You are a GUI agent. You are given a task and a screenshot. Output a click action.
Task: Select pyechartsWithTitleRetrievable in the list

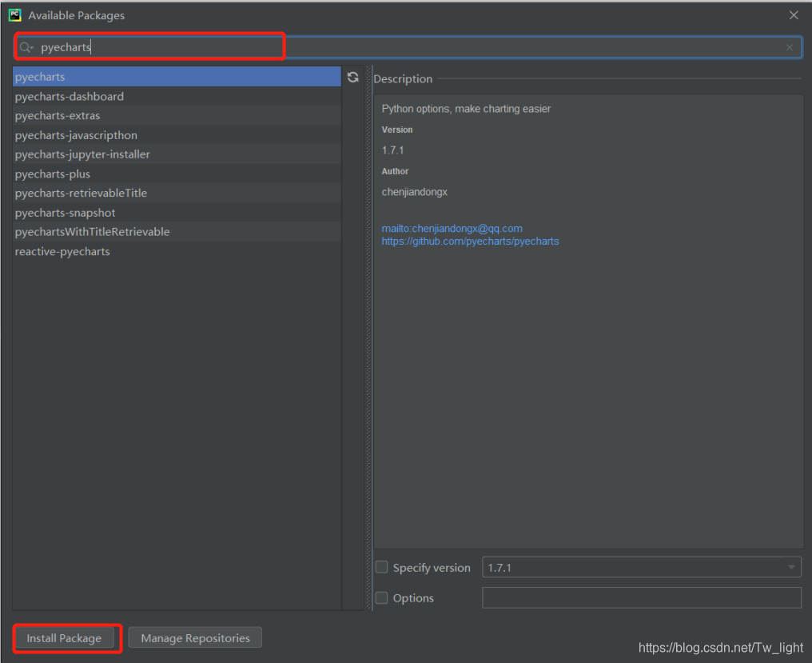pyautogui.click(x=177, y=232)
